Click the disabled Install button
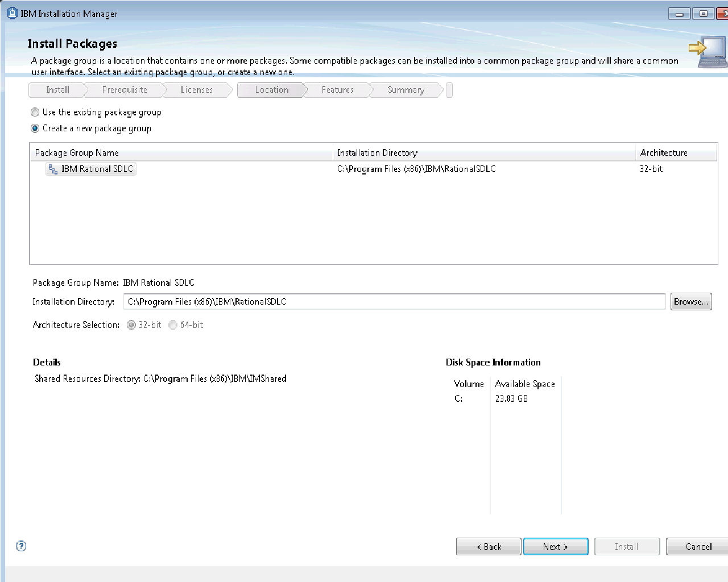This screenshot has height=582, width=728. point(627,547)
